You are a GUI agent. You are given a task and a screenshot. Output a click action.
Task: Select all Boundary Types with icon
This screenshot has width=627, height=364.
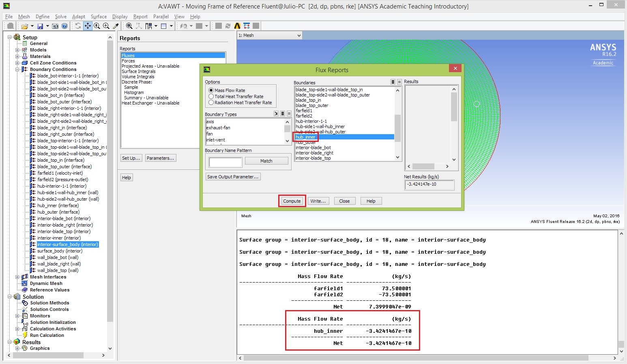tap(283, 114)
